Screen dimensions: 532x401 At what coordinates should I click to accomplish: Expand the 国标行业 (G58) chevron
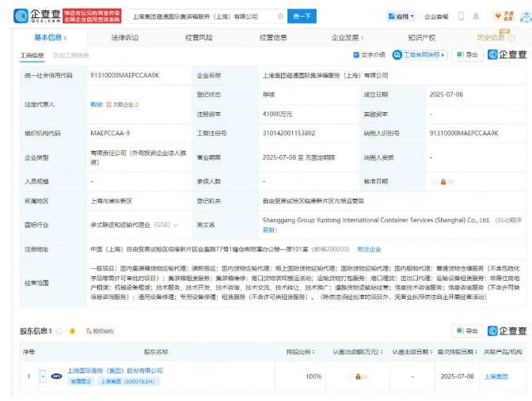(x=176, y=225)
